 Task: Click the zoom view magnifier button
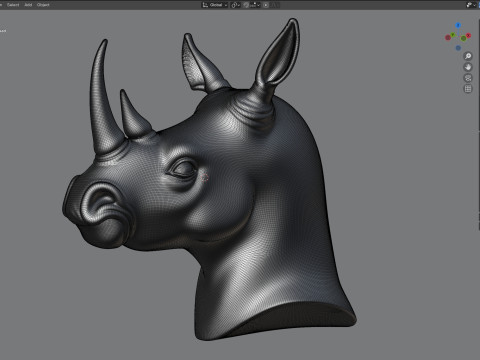[x=468, y=56]
